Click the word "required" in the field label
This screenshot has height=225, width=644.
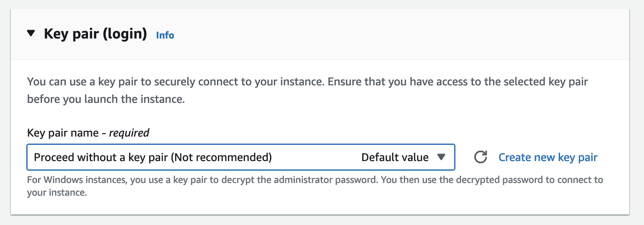(129, 133)
